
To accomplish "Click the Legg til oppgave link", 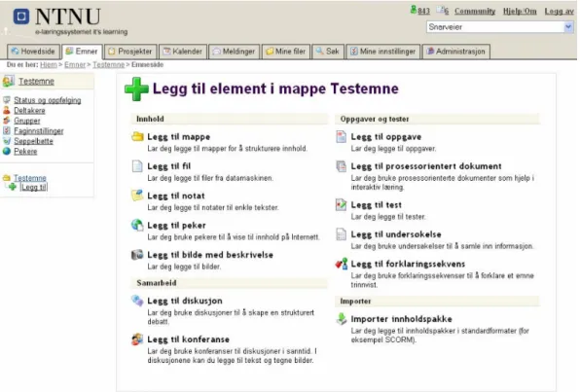I will 386,137.
